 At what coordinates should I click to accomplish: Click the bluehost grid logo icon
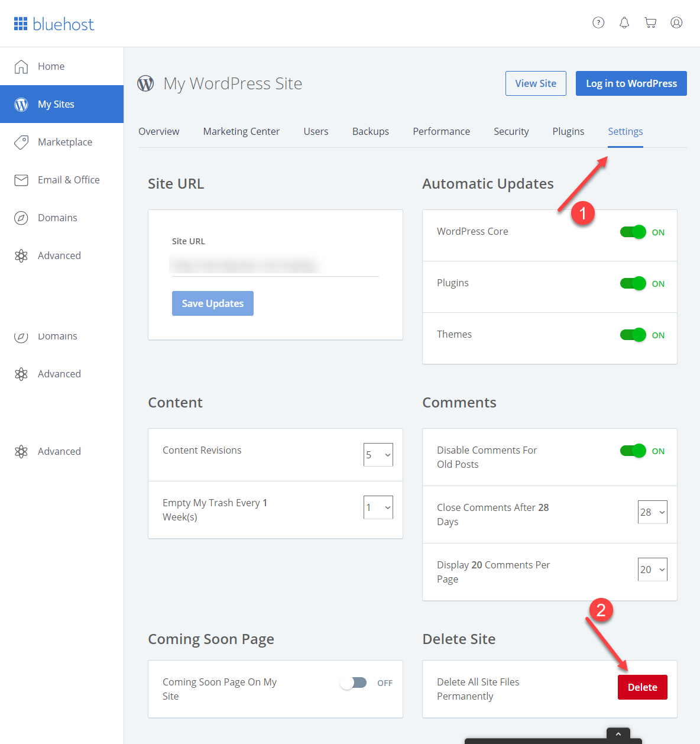(x=21, y=24)
